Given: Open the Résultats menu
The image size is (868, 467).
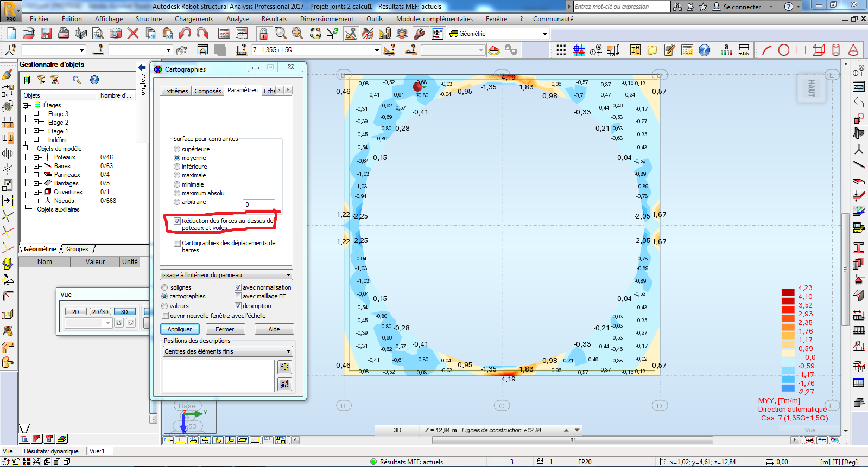Looking at the screenshot, I should (274, 19).
